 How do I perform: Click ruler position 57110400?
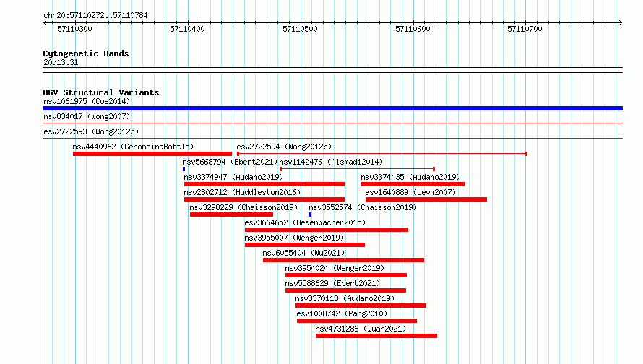click(x=187, y=29)
